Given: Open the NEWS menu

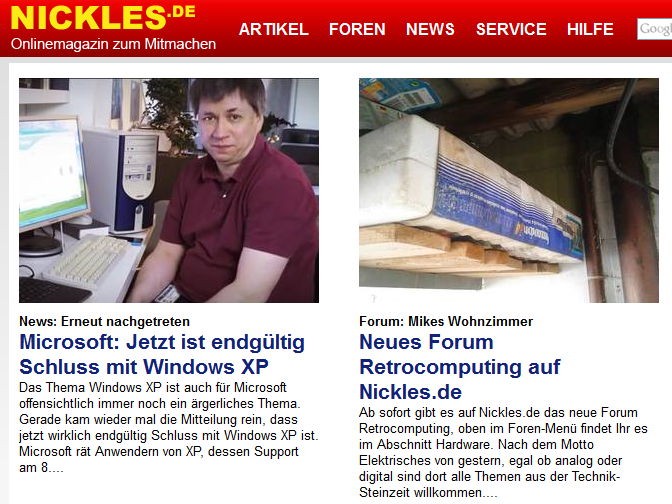Looking at the screenshot, I should click(x=430, y=29).
